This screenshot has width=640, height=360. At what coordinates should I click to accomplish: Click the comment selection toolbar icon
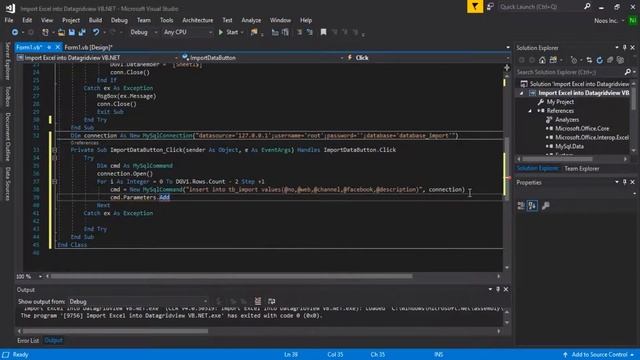(300, 32)
